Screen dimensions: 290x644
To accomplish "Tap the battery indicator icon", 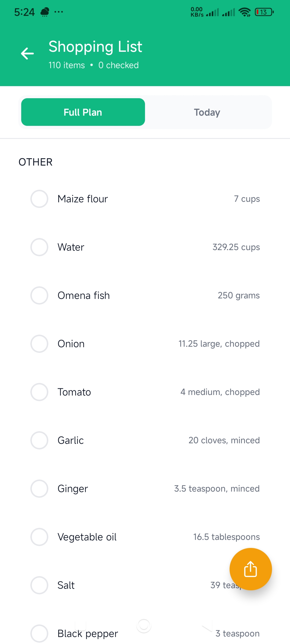I will click(x=264, y=12).
